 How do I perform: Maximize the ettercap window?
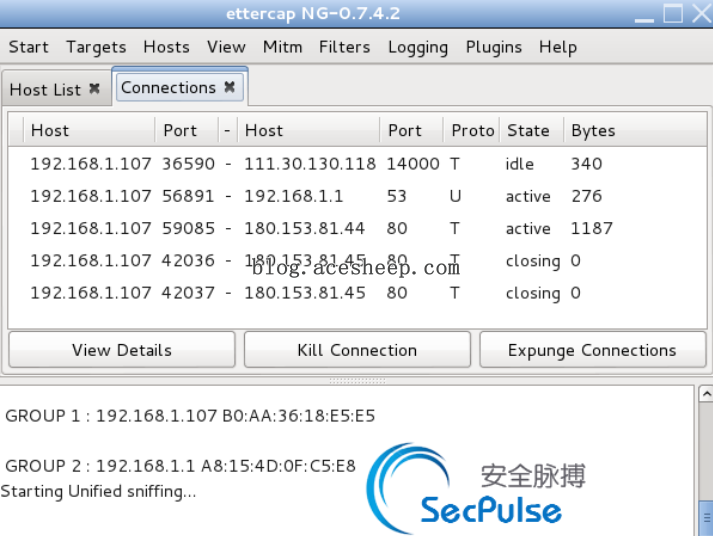pyautogui.click(x=673, y=14)
